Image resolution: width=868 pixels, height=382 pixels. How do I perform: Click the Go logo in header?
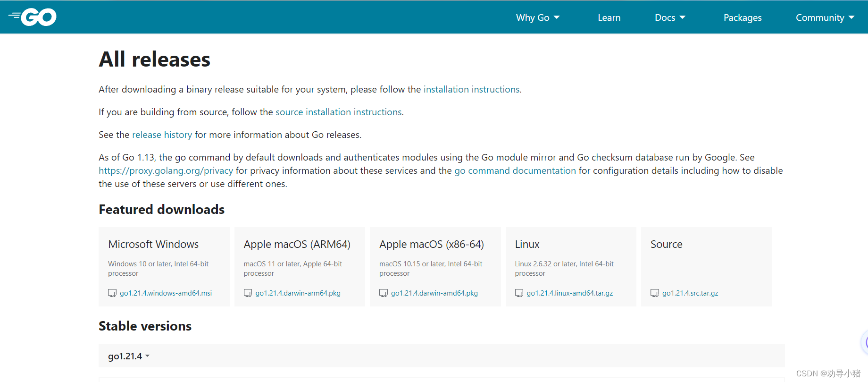tap(33, 17)
